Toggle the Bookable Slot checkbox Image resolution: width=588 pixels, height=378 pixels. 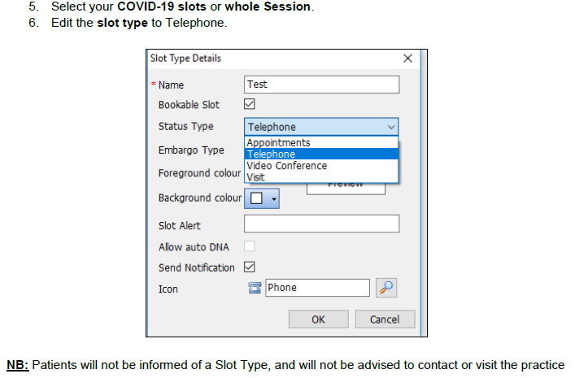250,105
